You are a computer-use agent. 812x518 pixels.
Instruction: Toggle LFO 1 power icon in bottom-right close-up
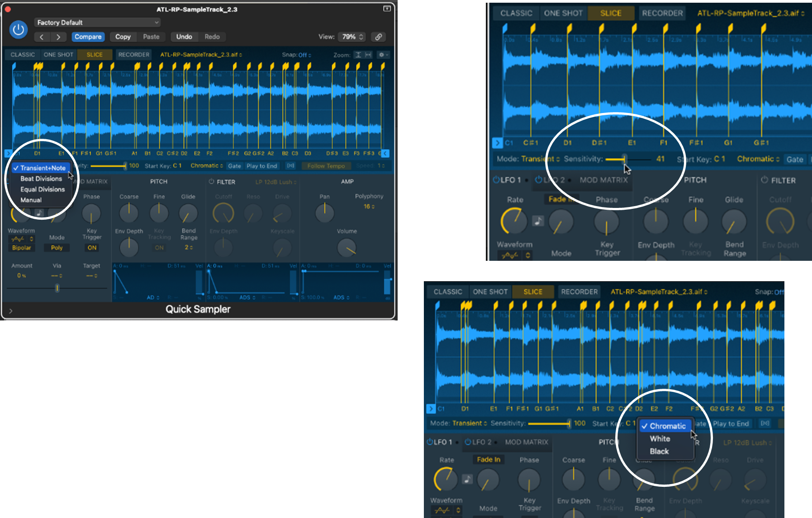[430, 442]
